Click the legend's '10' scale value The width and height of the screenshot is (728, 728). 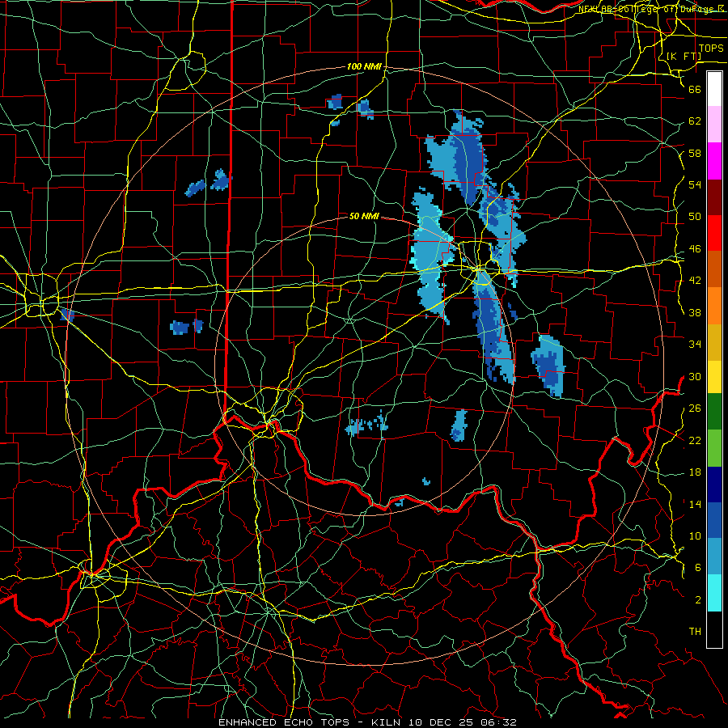695,536
